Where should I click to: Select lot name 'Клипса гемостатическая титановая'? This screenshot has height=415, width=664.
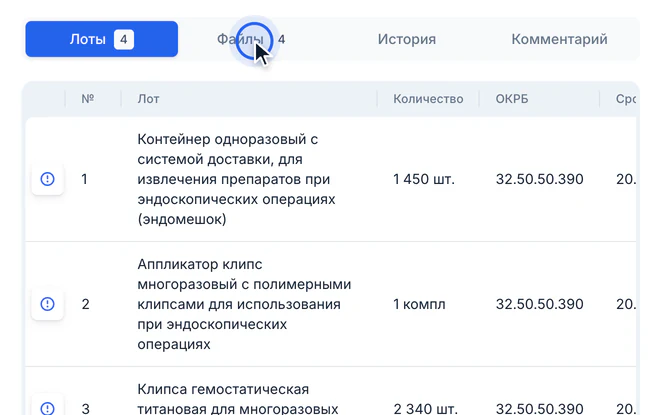click(238, 399)
